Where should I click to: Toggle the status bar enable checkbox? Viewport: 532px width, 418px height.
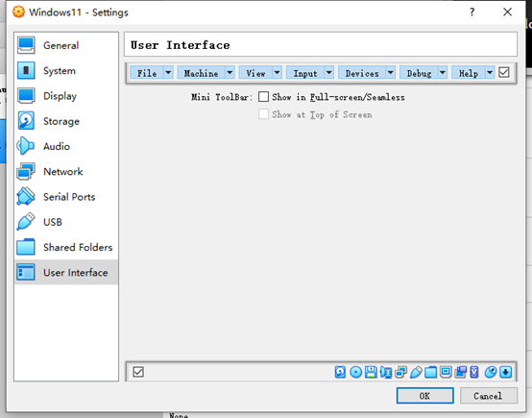pos(138,372)
